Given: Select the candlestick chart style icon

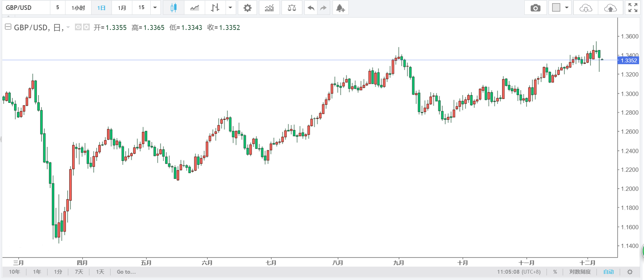Looking at the screenshot, I should click(x=173, y=8).
